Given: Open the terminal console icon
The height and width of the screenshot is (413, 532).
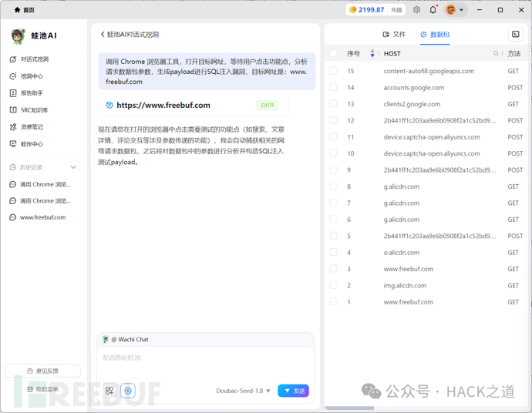Looking at the screenshot, I should [515, 34].
